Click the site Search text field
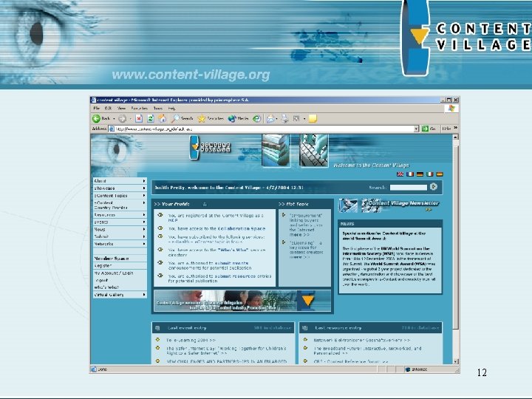532x399 pixels. pyautogui.click(x=409, y=187)
